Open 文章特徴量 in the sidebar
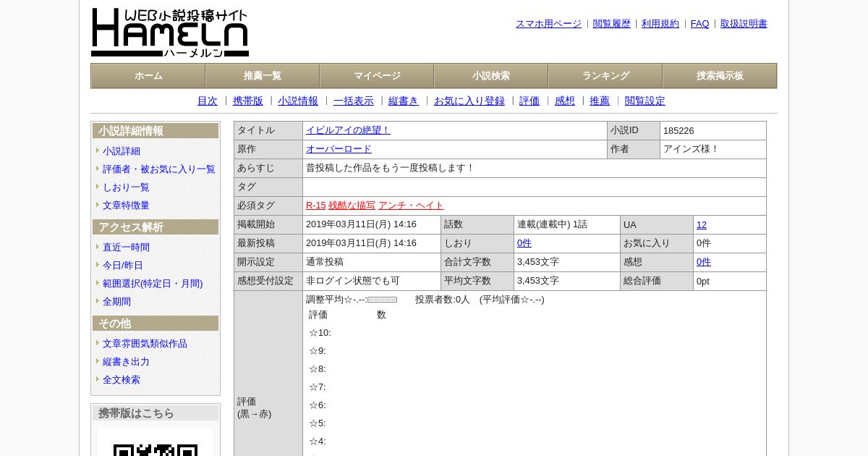This screenshot has width=868, height=456. [x=126, y=206]
